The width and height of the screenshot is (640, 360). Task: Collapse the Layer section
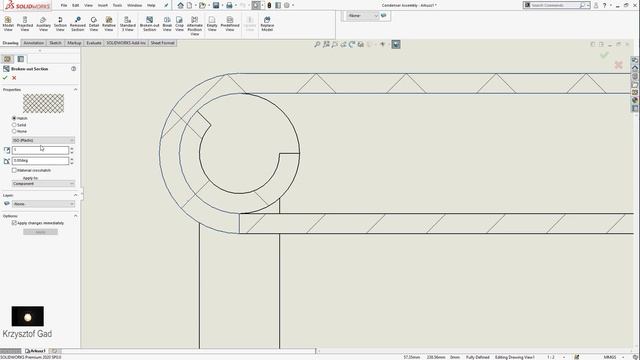(x=76, y=195)
